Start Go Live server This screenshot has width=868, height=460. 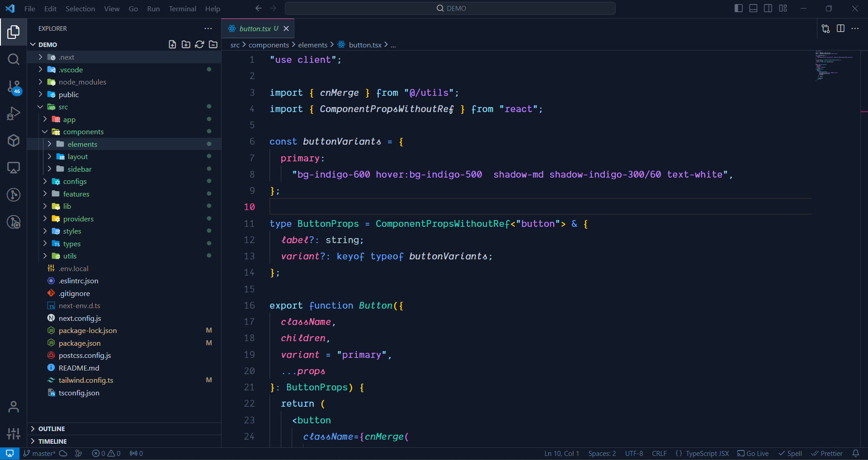753,453
